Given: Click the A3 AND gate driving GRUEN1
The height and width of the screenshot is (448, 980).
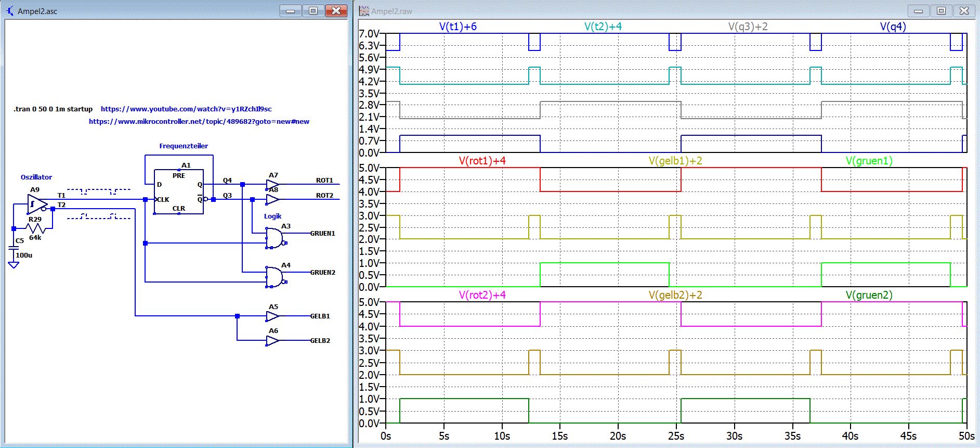Looking at the screenshot, I should point(274,238).
